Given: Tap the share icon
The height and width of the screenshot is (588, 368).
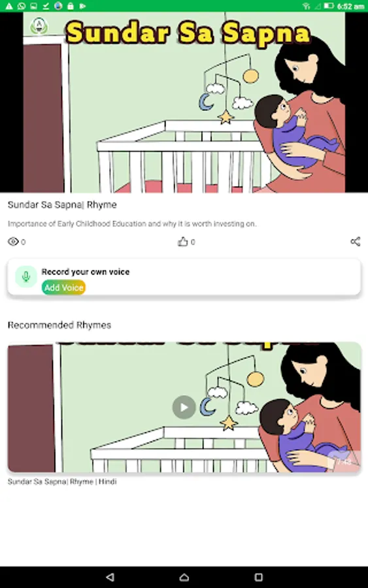Looking at the screenshot, I should point(355,242).
